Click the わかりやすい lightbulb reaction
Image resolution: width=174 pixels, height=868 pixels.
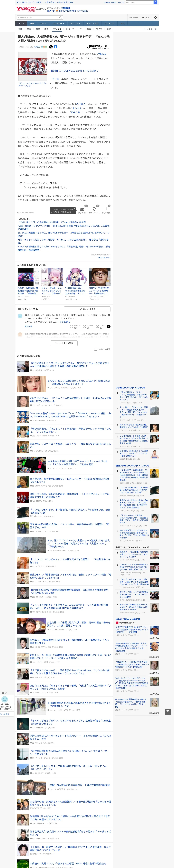94,210
